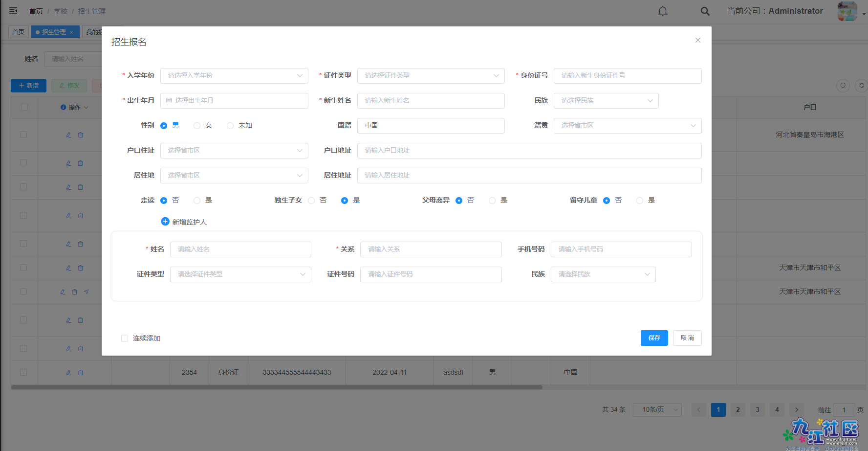Toggle the sidebar hamburger menu icon
Screen dimensions: 868x451
13,11
